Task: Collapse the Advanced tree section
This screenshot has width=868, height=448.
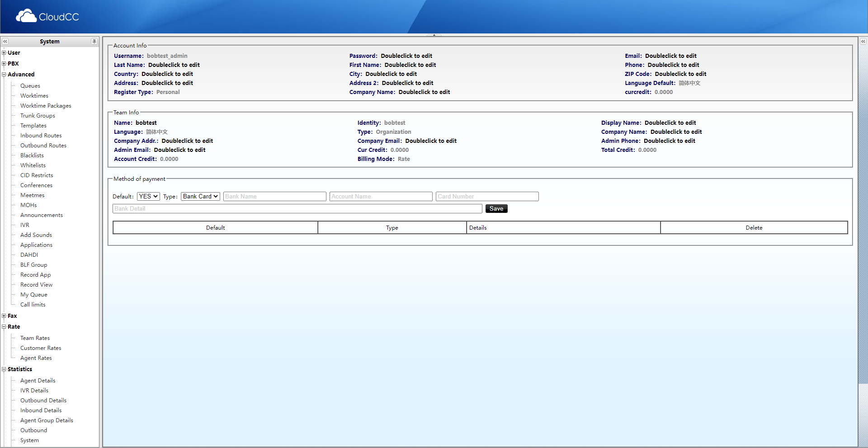Action: 4,74
